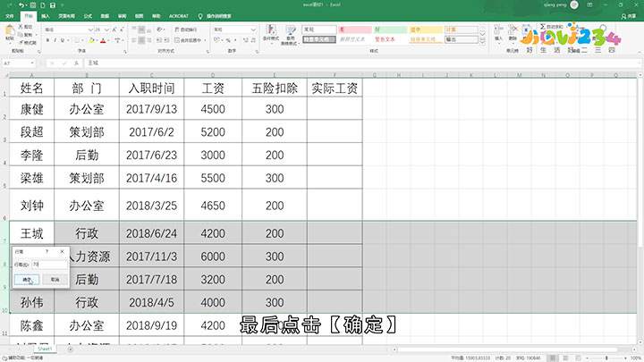
Task: Click the formula bar text field
Action: pos(361,63)
